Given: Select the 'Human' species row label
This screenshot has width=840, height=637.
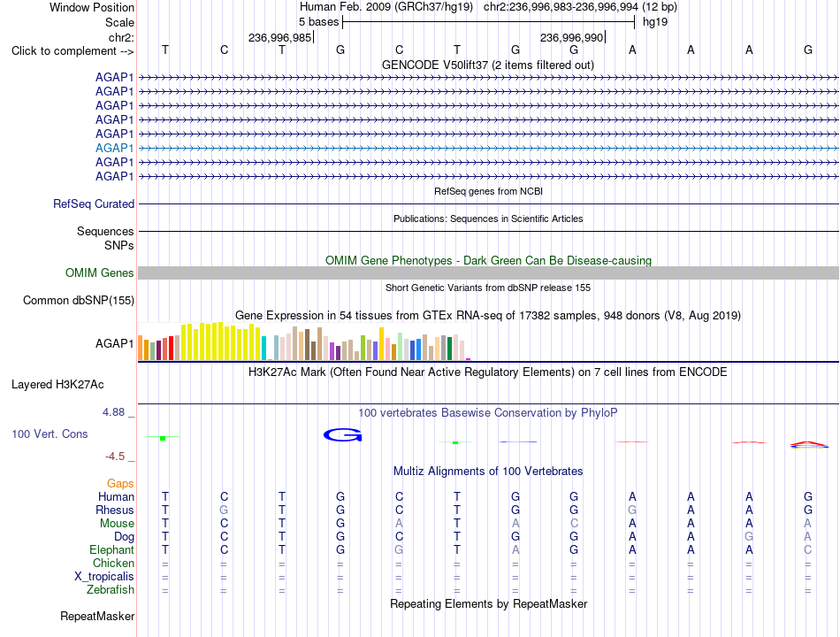Looking at the screenshot, I should point(116,496).
